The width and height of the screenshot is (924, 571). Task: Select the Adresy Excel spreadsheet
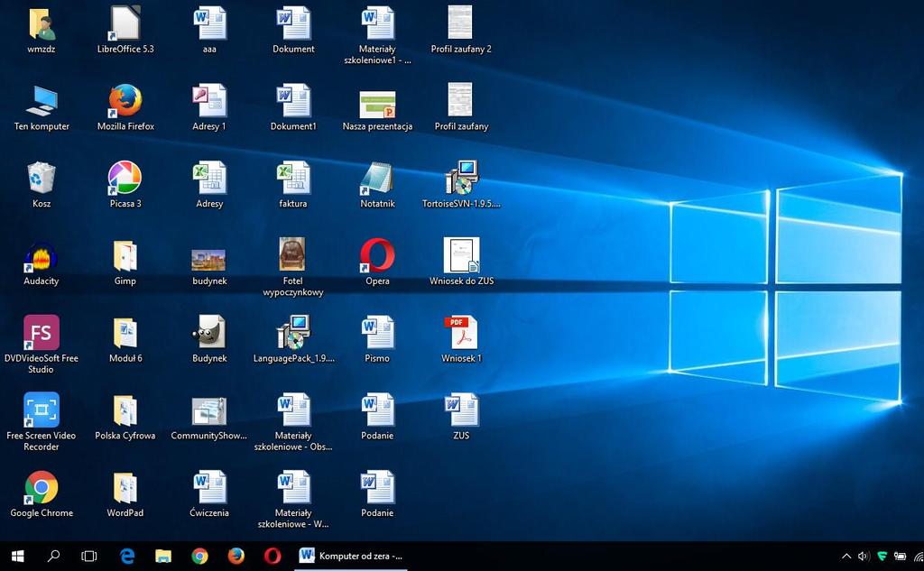[209, 178]
